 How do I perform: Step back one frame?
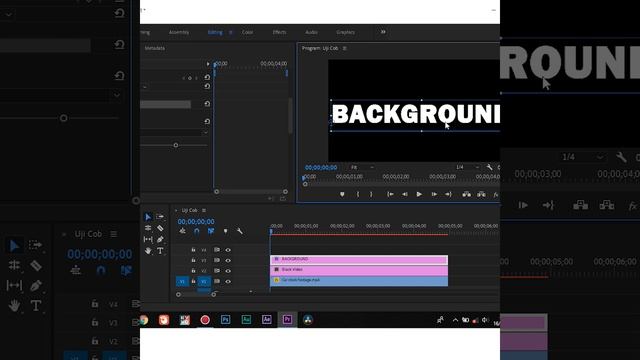click(404, 194)
